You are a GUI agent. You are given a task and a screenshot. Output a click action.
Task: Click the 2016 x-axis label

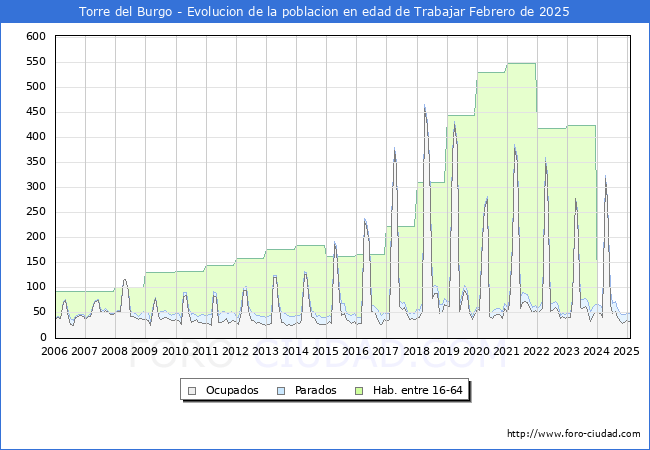pyautogui.click(x=356, y=351)
